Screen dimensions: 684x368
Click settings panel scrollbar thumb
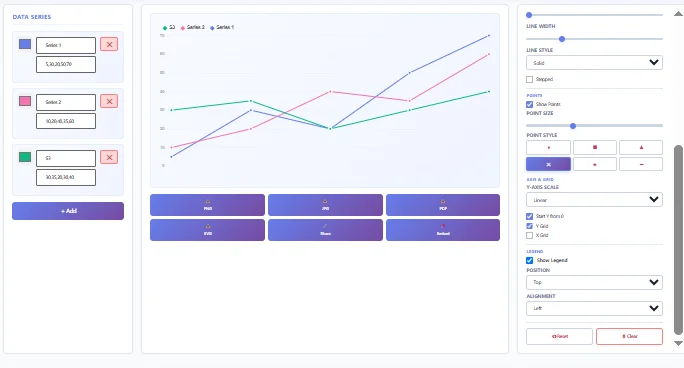pos(678,240)
